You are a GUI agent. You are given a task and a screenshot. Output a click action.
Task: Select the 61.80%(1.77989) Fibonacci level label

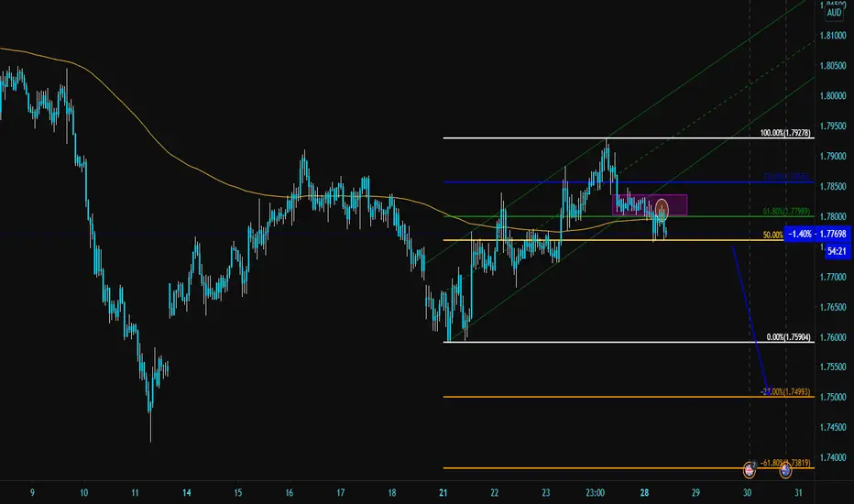pyautogui.click(x=786, y=211)
